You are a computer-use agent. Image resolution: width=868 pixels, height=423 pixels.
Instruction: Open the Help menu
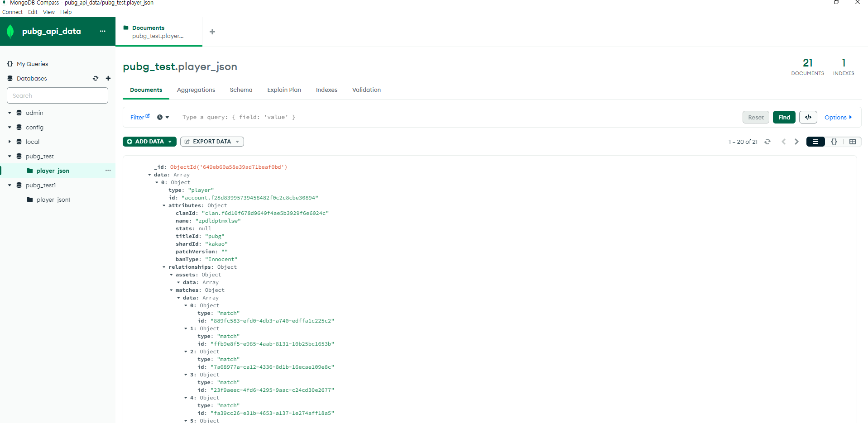tap(66, 12)
